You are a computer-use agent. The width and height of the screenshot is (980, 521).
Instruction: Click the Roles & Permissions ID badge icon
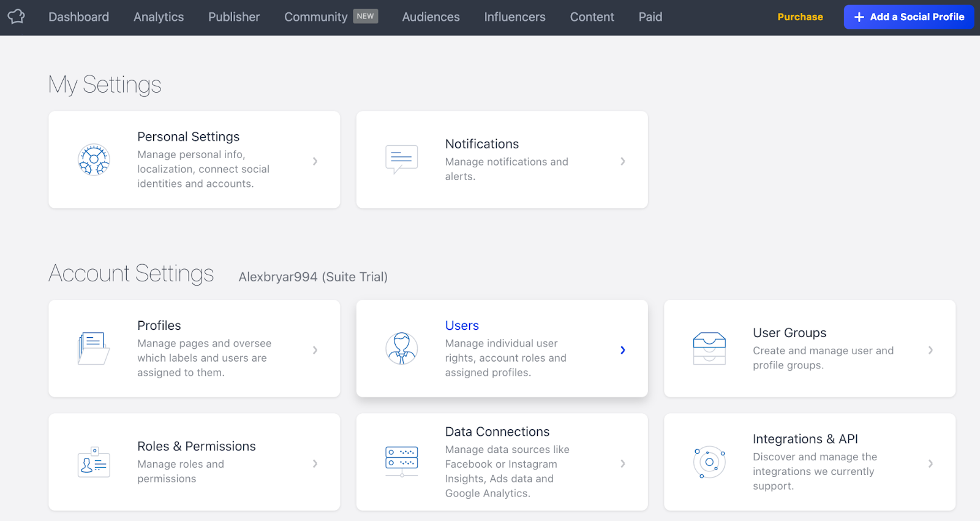tap(94, 462)
